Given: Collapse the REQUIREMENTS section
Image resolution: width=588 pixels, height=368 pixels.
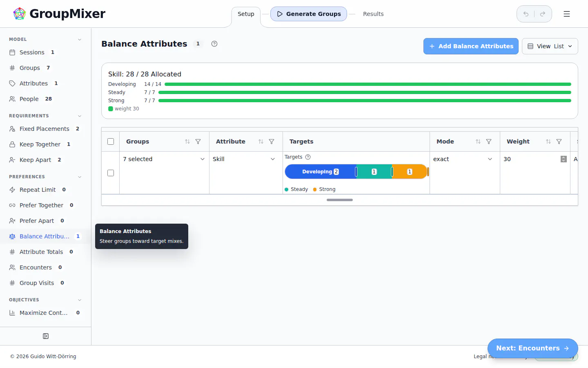Looking at the screenshot, I should point(80,116).
